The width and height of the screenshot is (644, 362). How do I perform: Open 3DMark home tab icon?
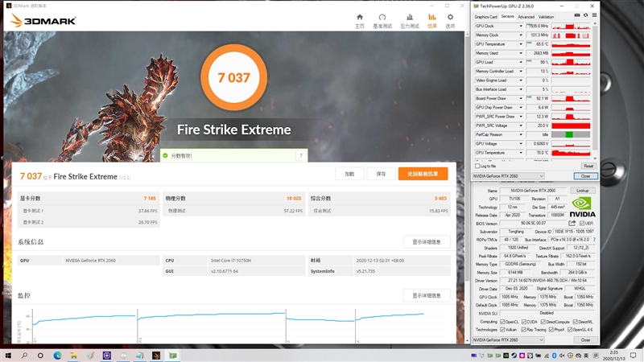tap(360, 17)
